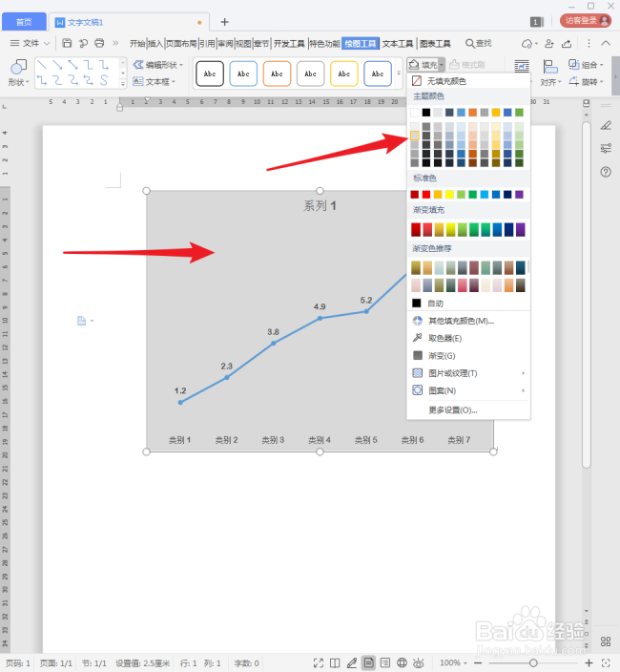Click the Undo icon
This screenshot has height=672, width=620.
click(83, 43)
